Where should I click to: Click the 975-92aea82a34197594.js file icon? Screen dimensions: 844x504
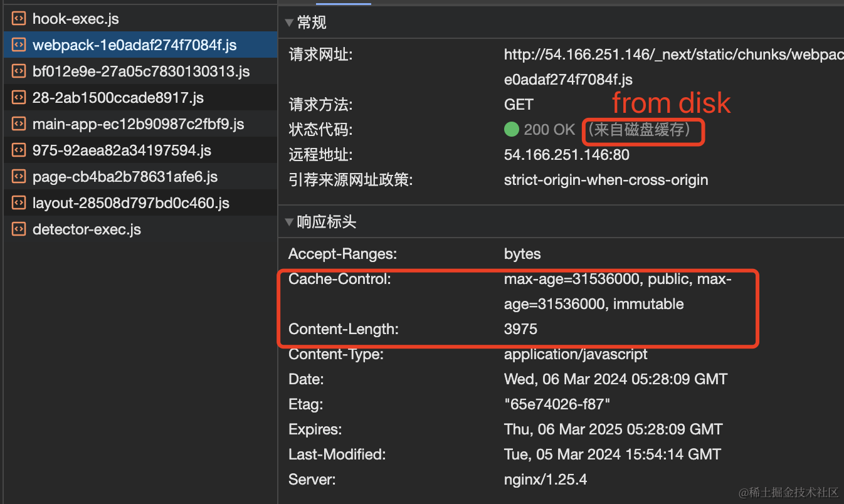19,150
